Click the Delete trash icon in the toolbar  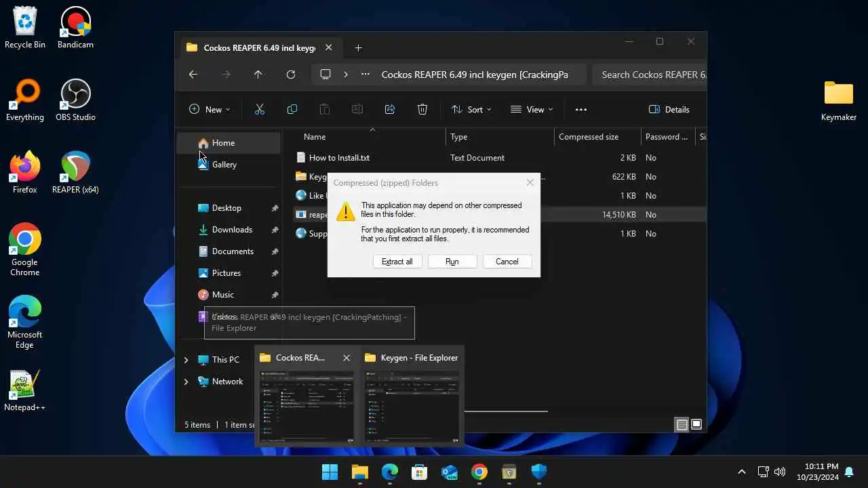[x=422, y=109]
